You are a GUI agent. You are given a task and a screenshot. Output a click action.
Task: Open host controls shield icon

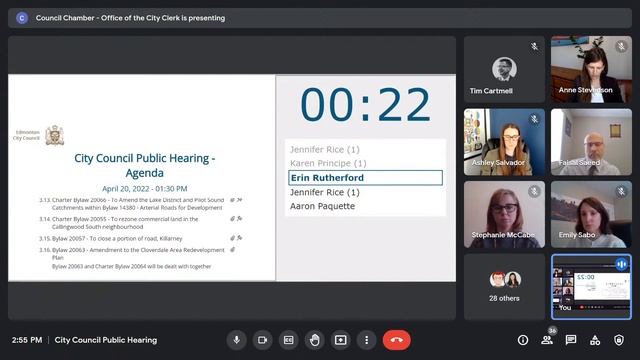tap(619, 340)
